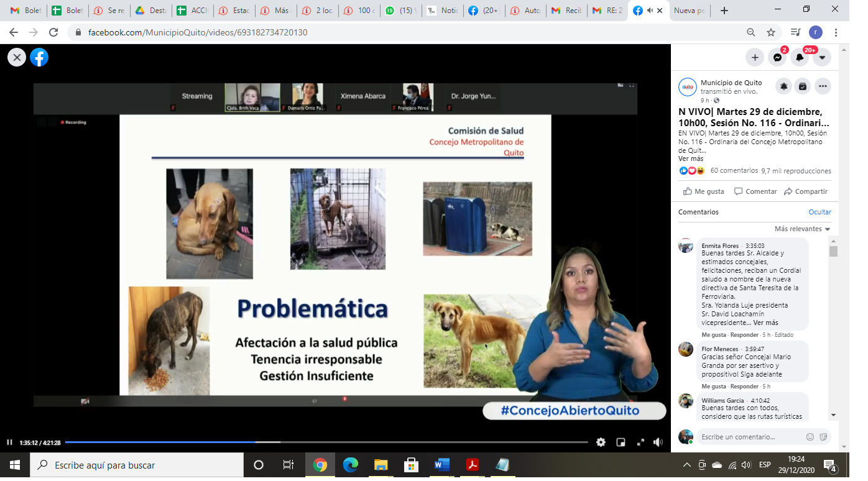Screen dimensions: 868x481
Task: Open Microsoft Word from the taskbar
Action: [x=442, y=465]
